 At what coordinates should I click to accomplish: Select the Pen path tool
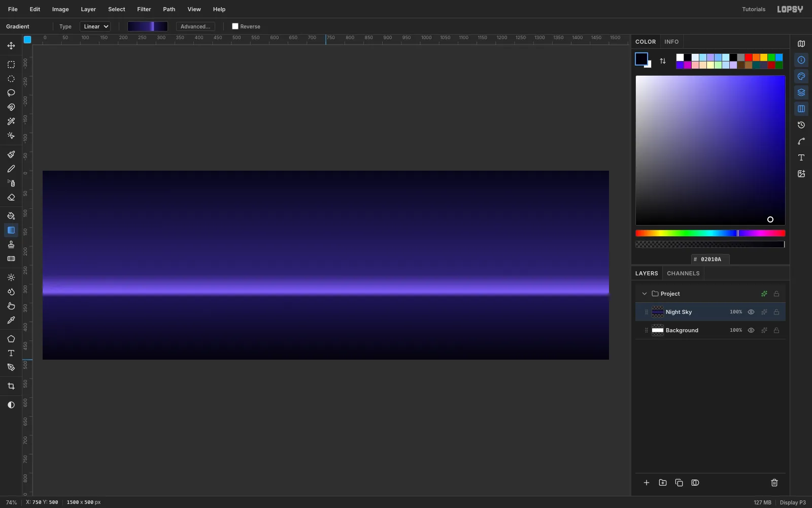coord(11,367)
